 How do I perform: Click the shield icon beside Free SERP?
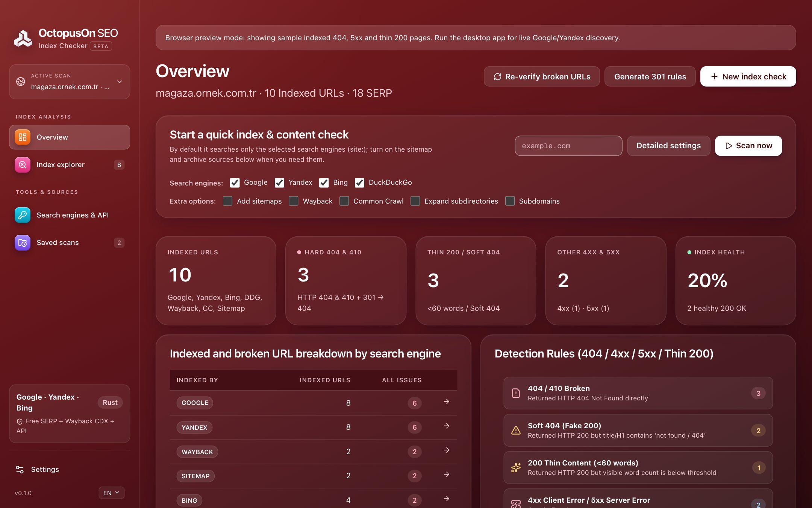[x=20, y=421]
